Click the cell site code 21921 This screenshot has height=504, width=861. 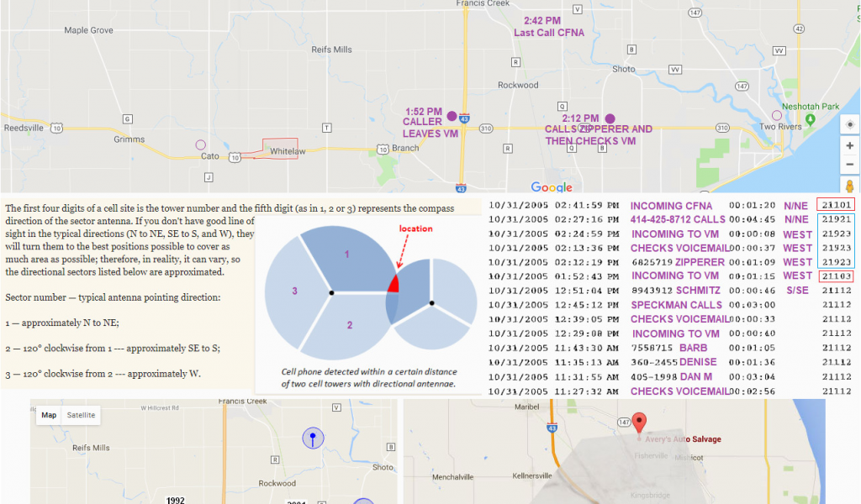[x=837, y=219]
